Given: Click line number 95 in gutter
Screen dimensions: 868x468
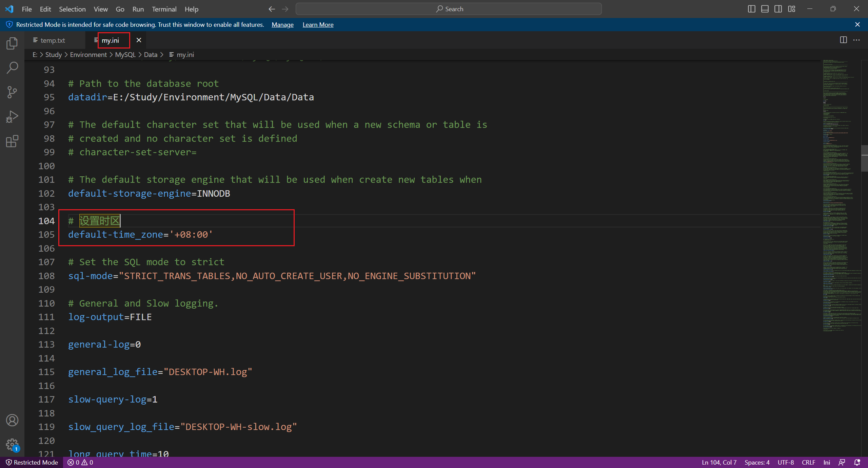Looking at the screenshot, I should click(49, 97).
